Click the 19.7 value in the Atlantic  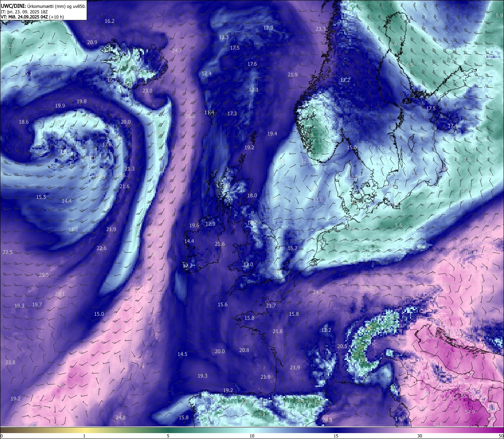(37, 304)
